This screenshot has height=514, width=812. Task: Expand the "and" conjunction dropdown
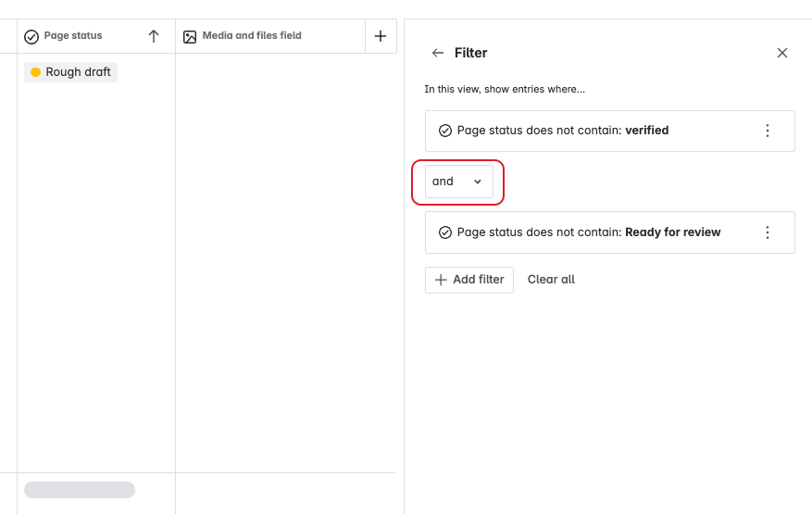[x=458, y=182]
